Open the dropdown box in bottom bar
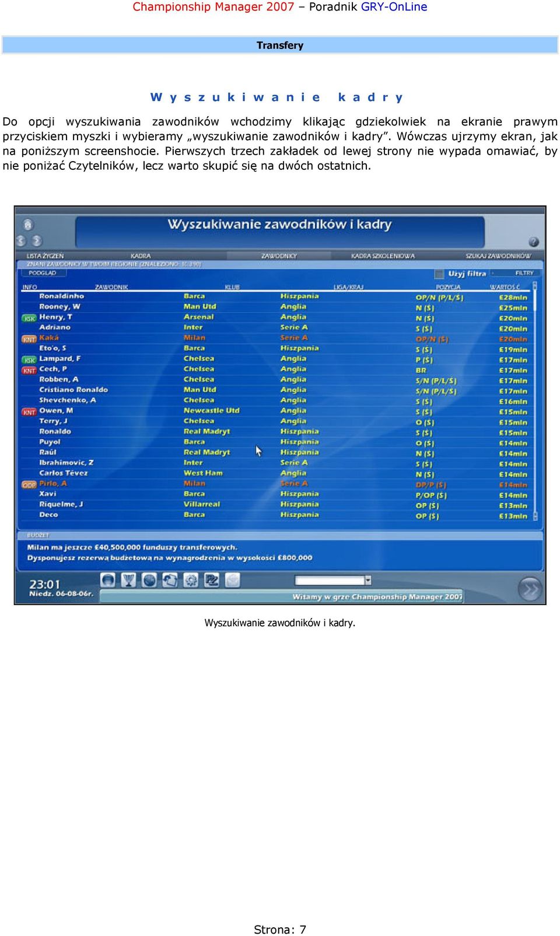This screenshot has height=936, width=560. click(x=333, y=580)
